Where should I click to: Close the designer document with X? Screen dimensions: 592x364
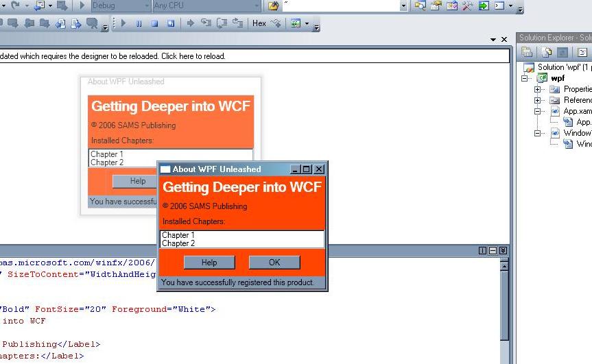pyautogui.click(x=504, y=39)
